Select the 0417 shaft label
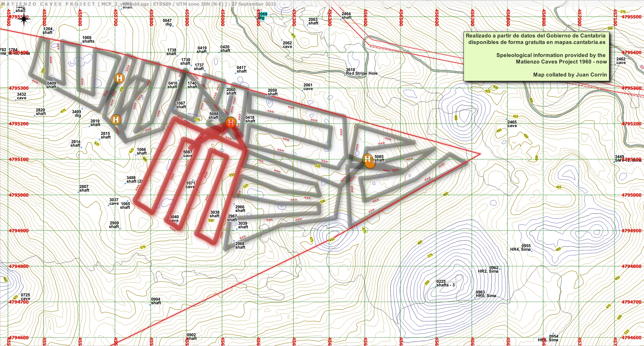This screenshot has height=346, width=644. [x=241, y=69]
